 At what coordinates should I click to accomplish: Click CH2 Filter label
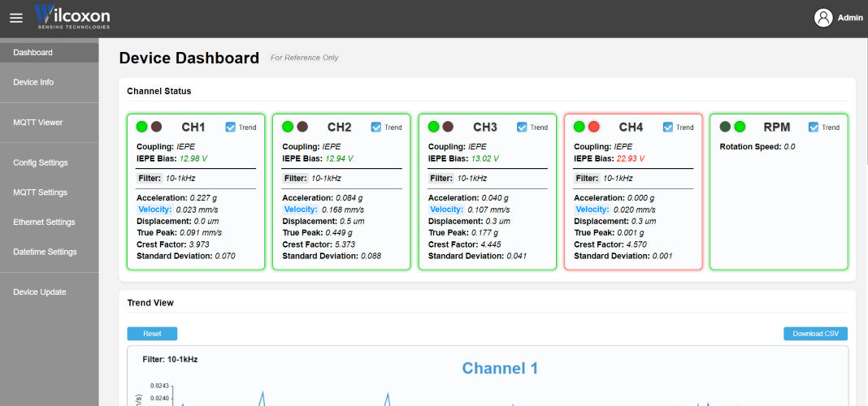tap(296, 178)
